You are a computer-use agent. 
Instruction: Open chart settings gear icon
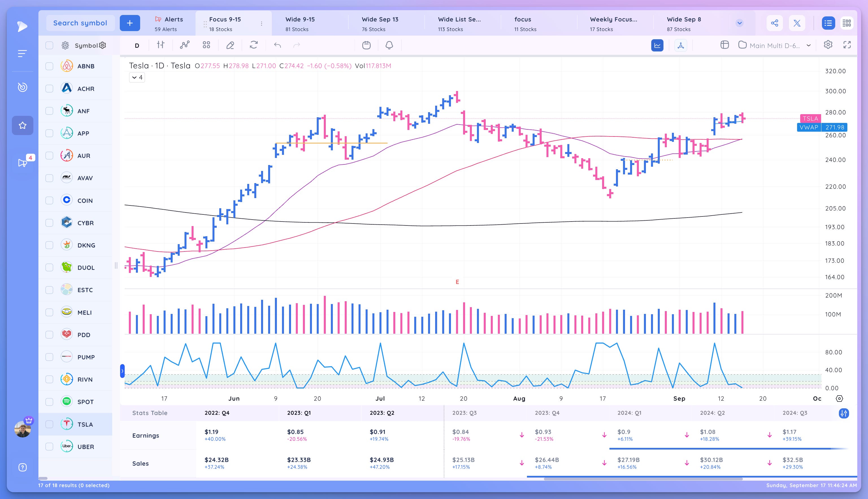point(828,45)
